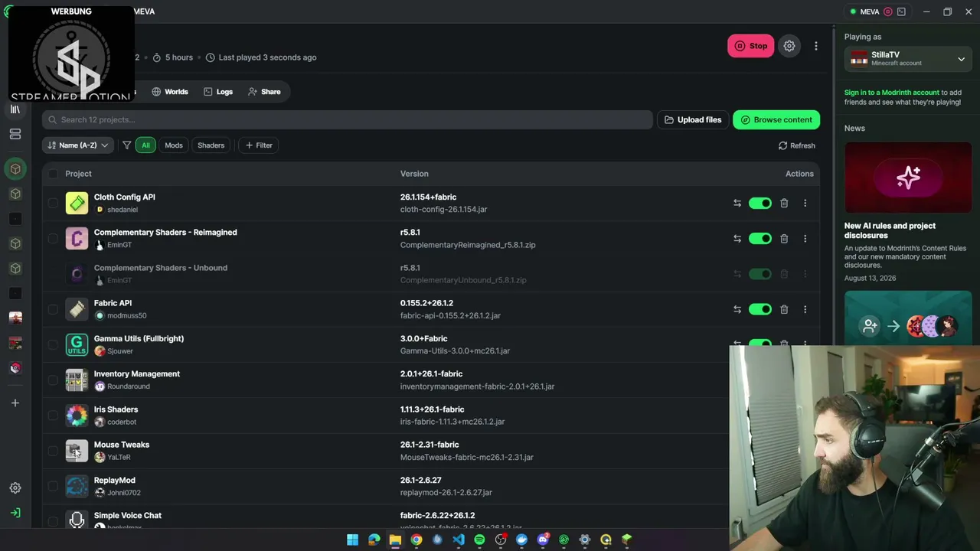Delete Complementary Shaders - Reimagined

coord(784,239)
